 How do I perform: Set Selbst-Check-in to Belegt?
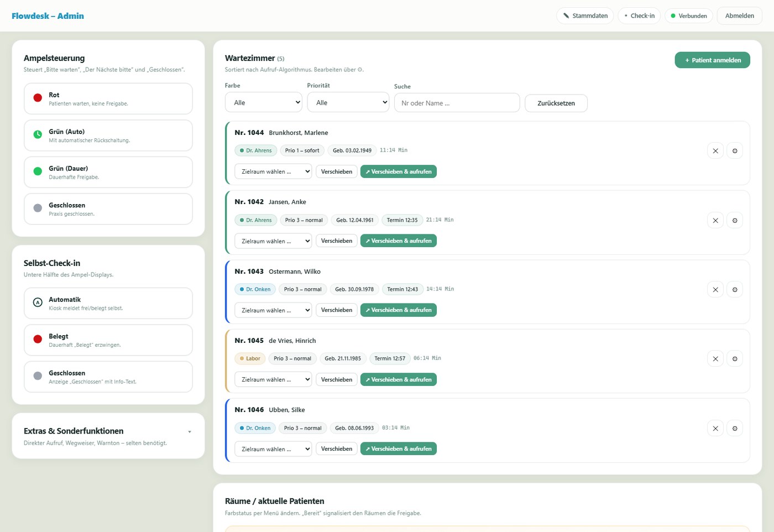[108, 340]
